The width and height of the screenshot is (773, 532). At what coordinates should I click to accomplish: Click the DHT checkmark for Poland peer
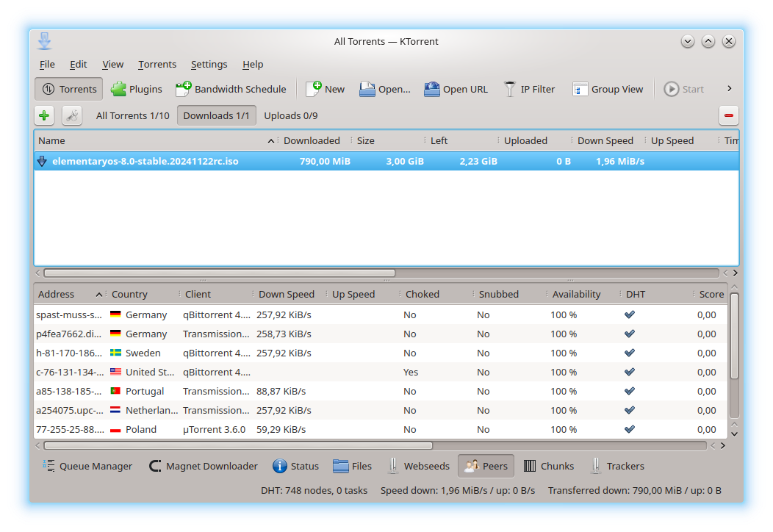pos(630,429)
